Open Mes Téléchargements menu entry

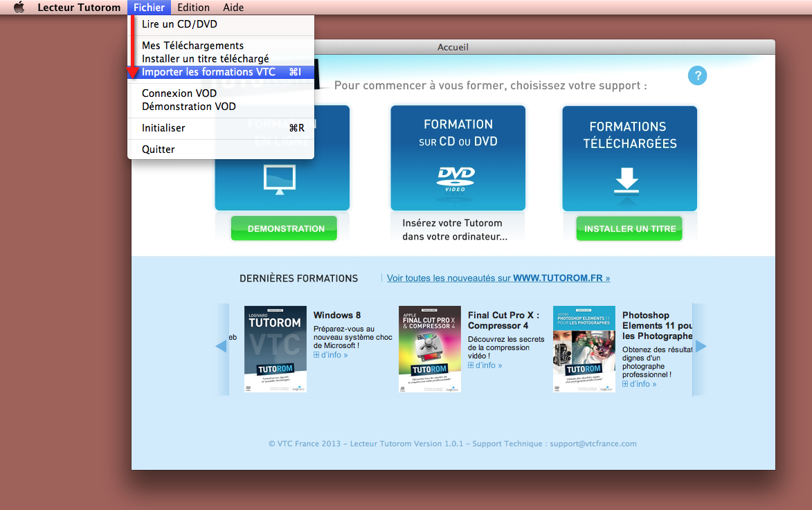click(221, 46)
